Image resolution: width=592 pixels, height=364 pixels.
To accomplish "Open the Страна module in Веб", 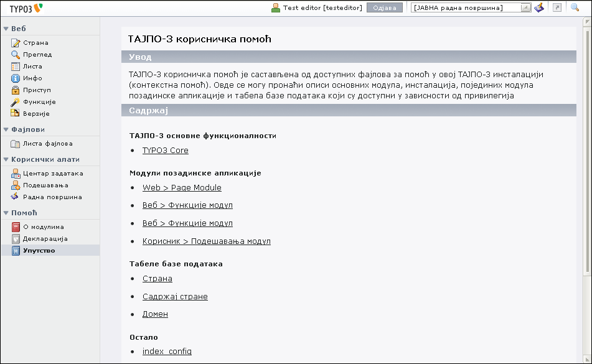I will (x=35, y=43).
